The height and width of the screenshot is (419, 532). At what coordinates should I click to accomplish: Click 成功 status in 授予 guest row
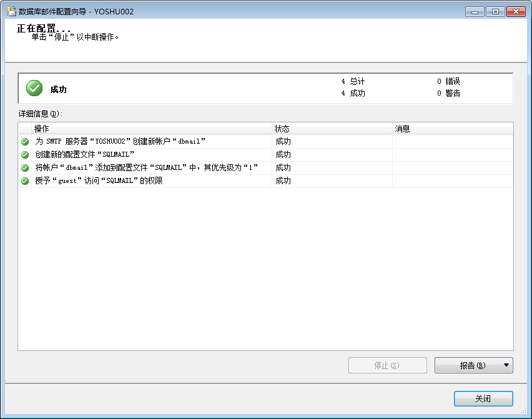coord(283,181)
